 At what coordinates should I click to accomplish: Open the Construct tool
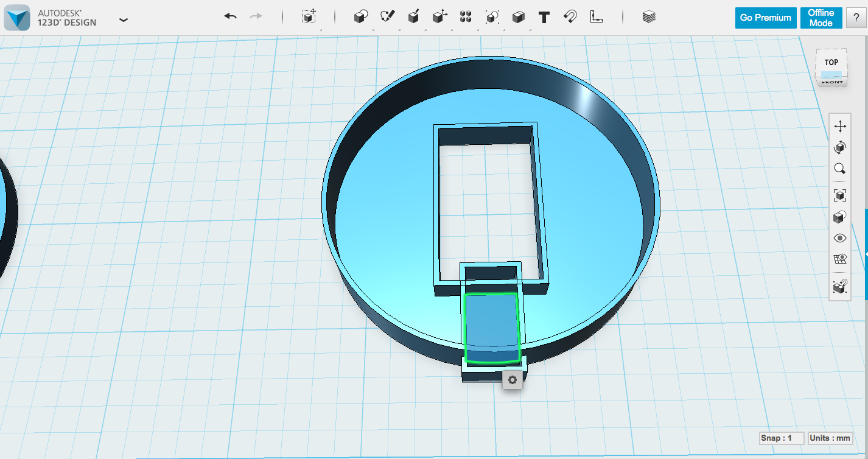413,17
